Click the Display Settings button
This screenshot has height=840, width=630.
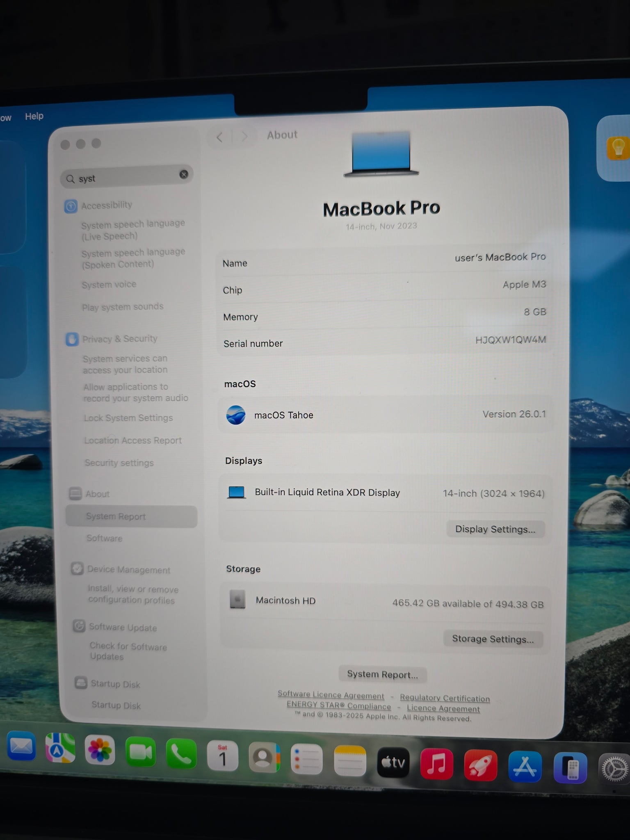coord(495,529)
